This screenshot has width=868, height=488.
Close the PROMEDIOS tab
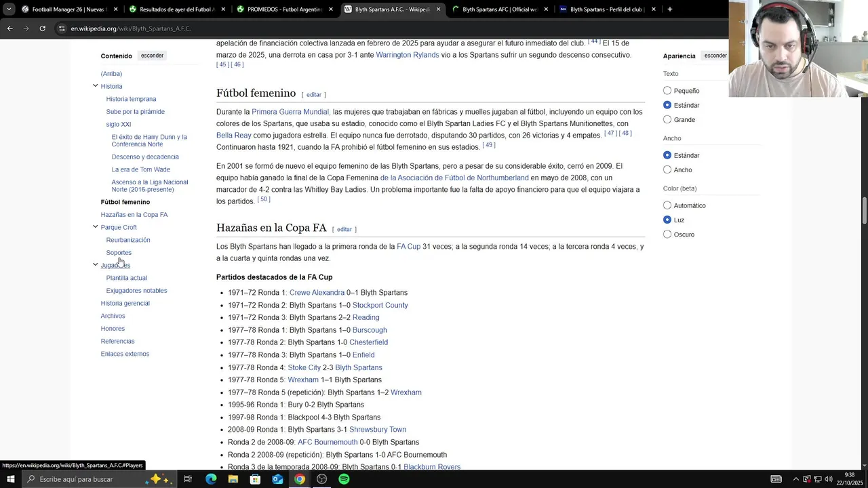(331, 9)
